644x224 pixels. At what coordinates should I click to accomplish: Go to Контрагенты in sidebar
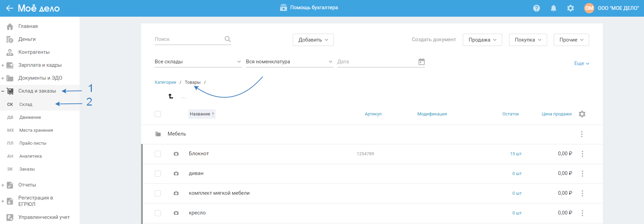pos(34,52)
